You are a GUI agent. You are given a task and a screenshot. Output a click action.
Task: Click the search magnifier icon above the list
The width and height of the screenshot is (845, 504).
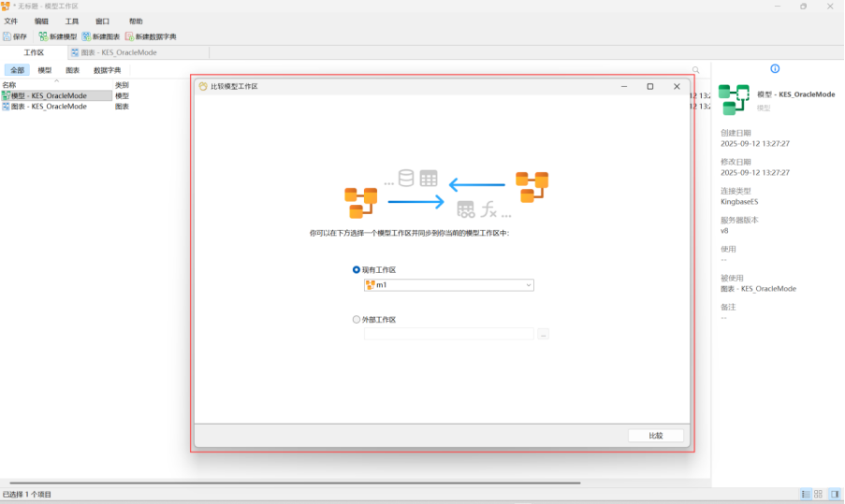695,70
